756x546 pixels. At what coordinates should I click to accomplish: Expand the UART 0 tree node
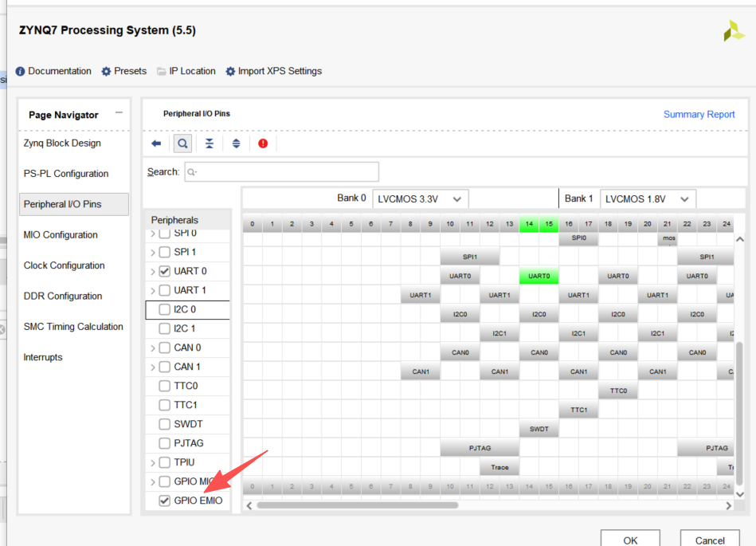[153, 272]
